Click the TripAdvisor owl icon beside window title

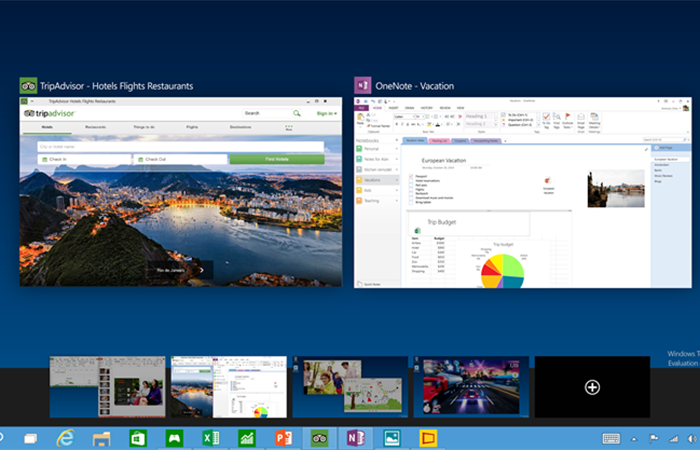(x=28, y=86)
